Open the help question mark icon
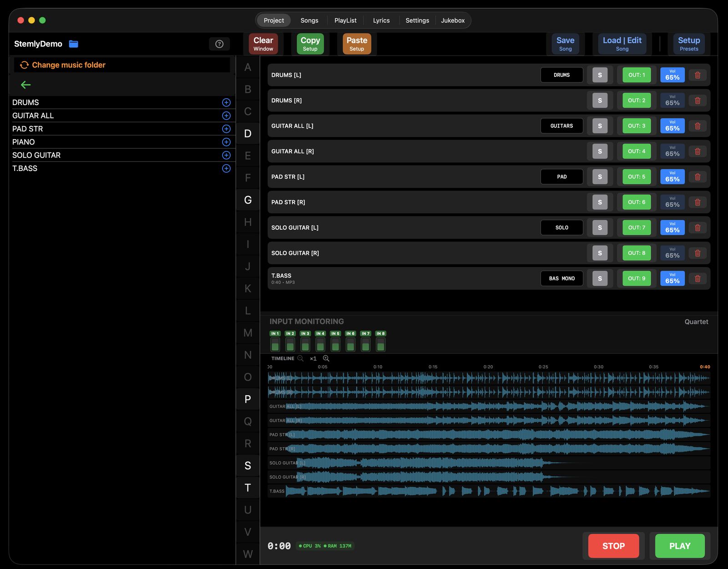The width and height of the screenshot is (728, 569). (219, 44)
